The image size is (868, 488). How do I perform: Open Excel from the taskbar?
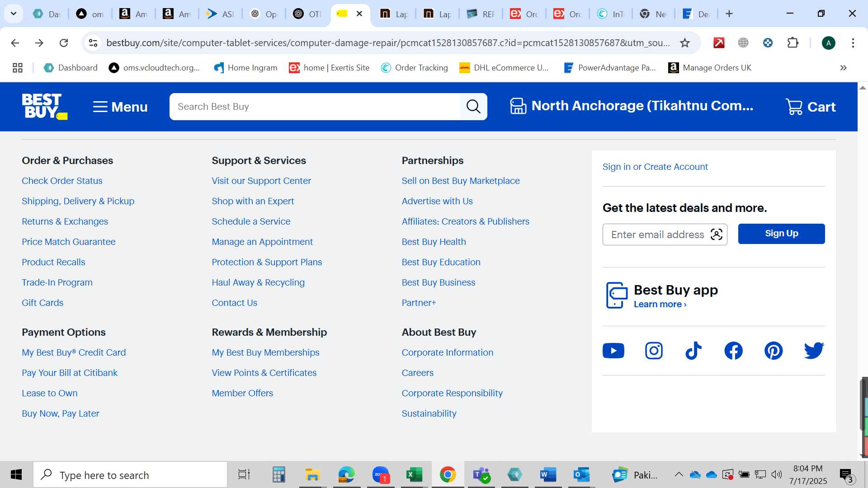414,475
